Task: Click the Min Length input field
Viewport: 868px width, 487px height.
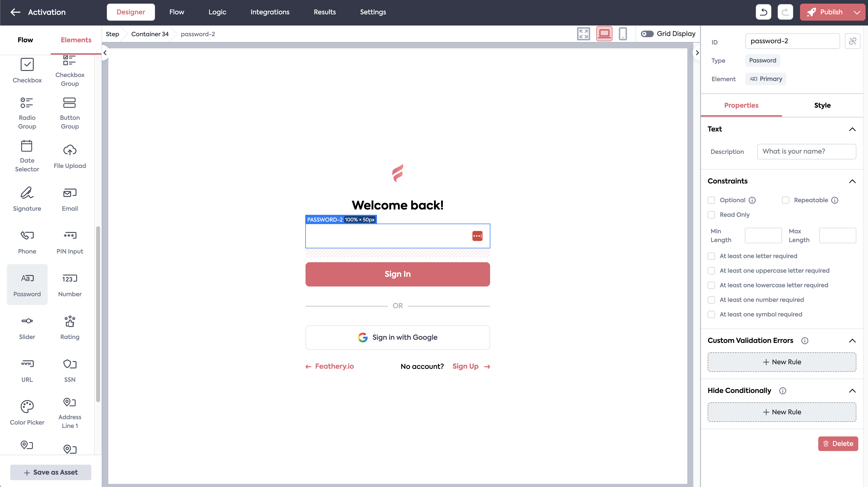Action: point(763,235)
